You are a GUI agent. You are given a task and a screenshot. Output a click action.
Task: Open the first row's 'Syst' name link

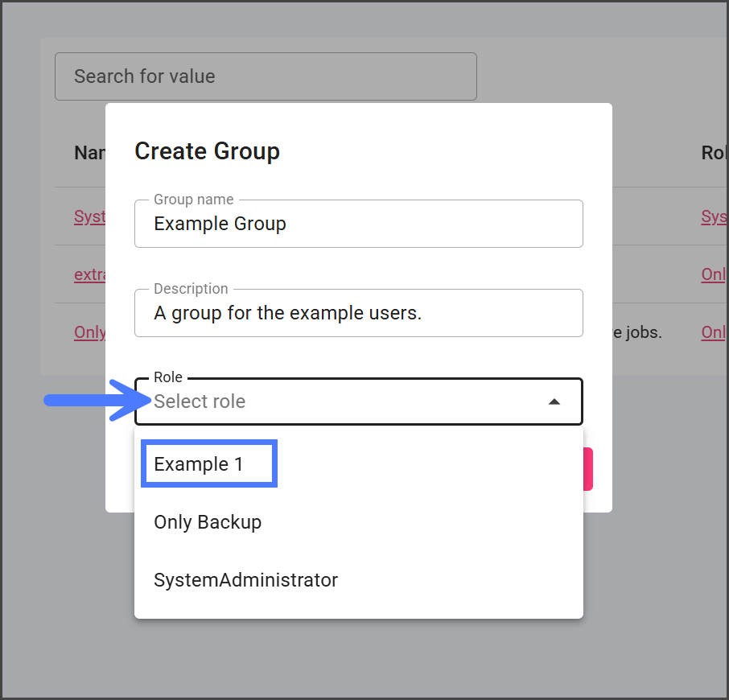tap(89, 216)
